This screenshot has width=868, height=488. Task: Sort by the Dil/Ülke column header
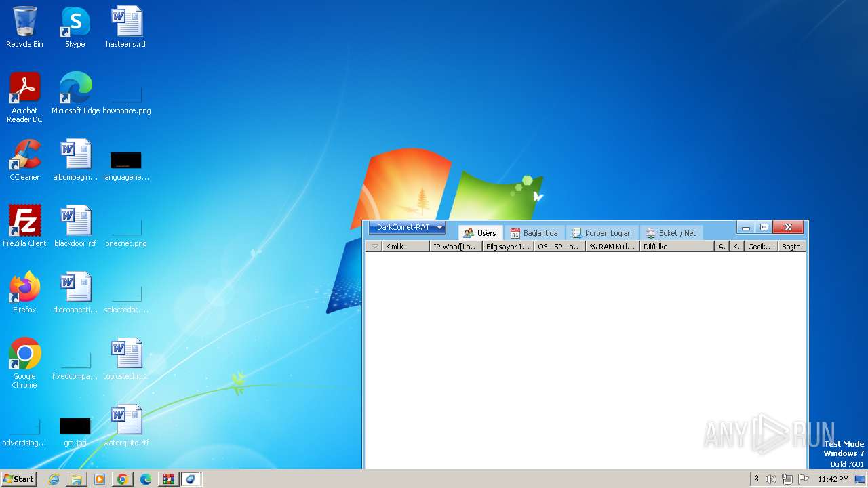click(x=677, y=247)
